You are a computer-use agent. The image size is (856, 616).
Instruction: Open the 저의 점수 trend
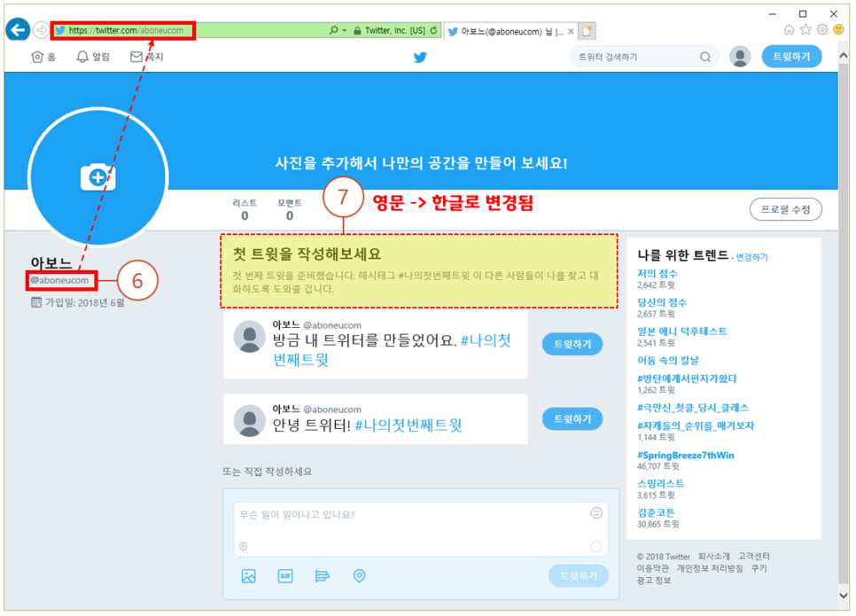(x=657, y=274)
